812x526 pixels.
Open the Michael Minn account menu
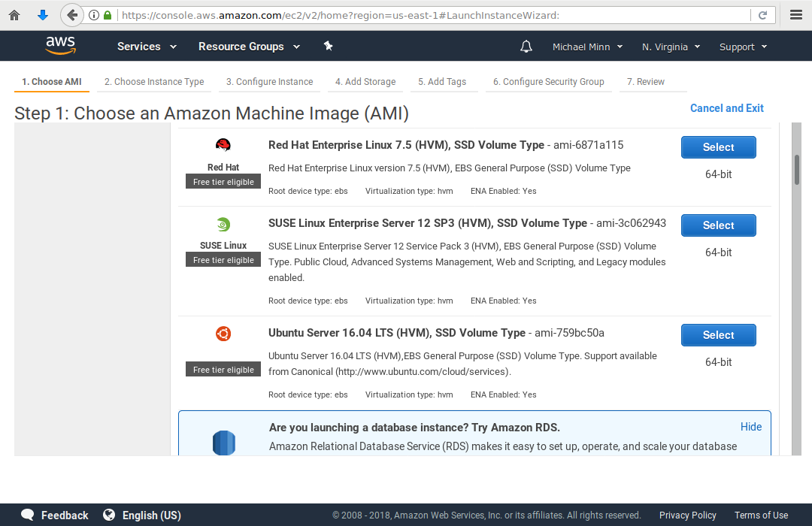[587, 47]
